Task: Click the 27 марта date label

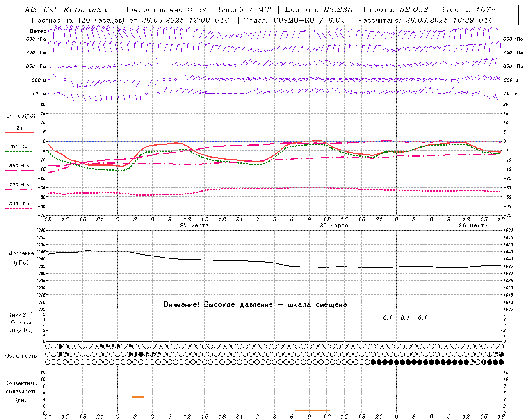Action: click(x=194, y=226)
